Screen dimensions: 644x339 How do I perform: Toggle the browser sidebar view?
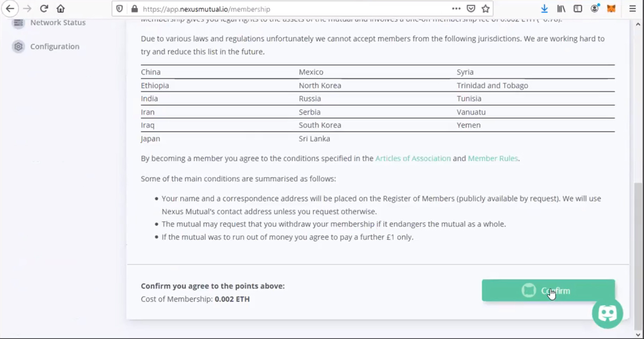tap(578, 9)
